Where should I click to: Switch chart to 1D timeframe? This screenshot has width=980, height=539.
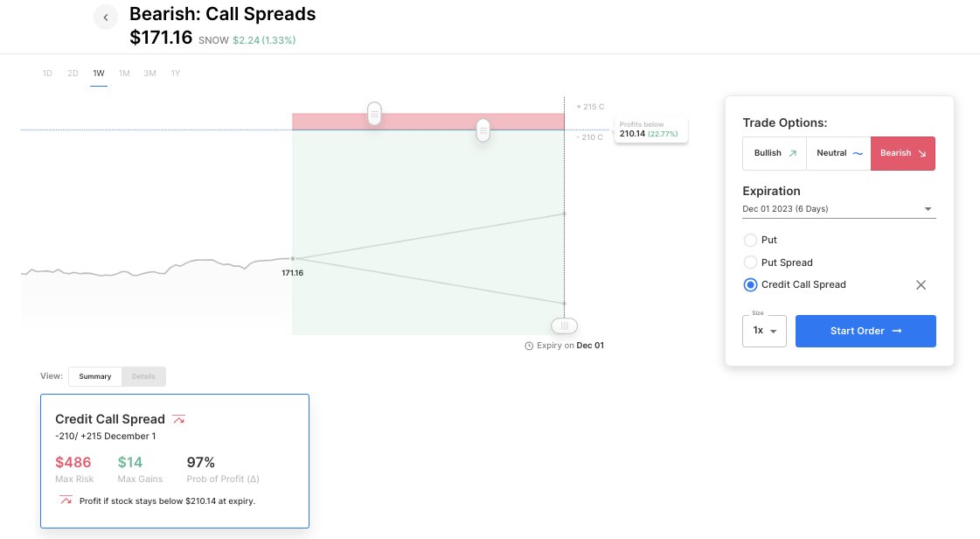coord(47,73)
